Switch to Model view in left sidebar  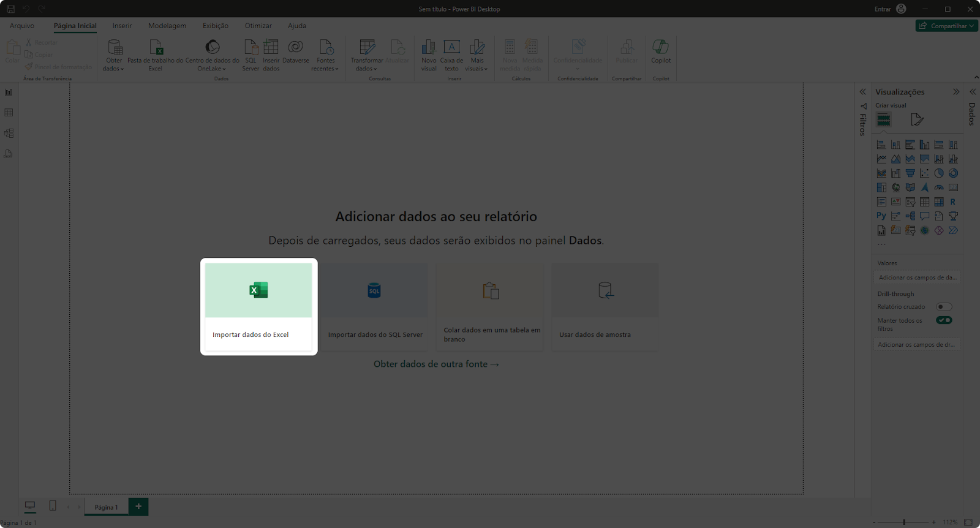pos(9,133)
